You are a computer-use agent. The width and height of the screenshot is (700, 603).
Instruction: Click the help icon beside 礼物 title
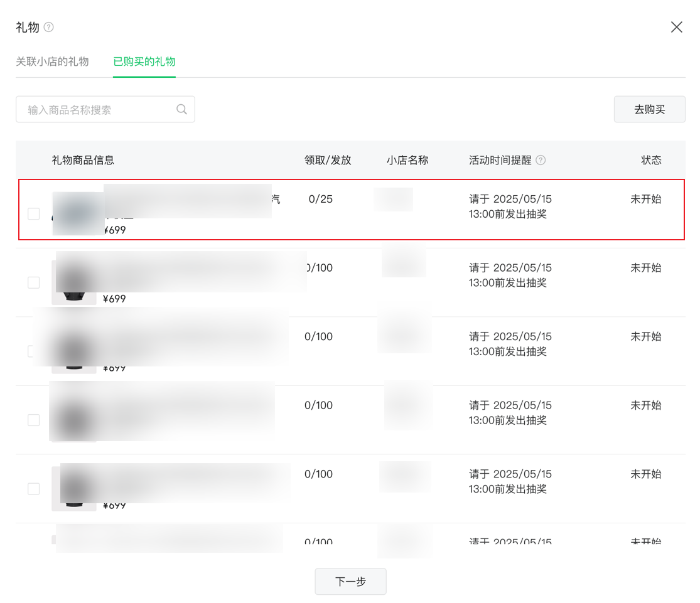(49, 27)
